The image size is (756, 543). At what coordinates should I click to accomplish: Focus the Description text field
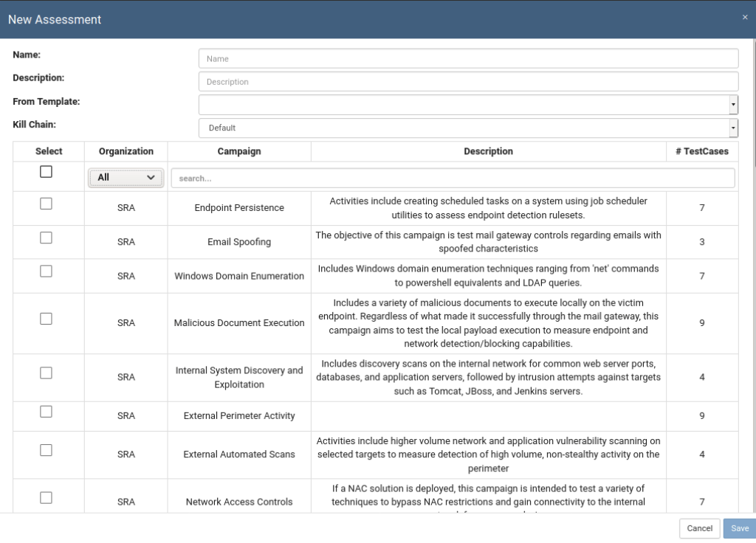[x=468, y=82]
